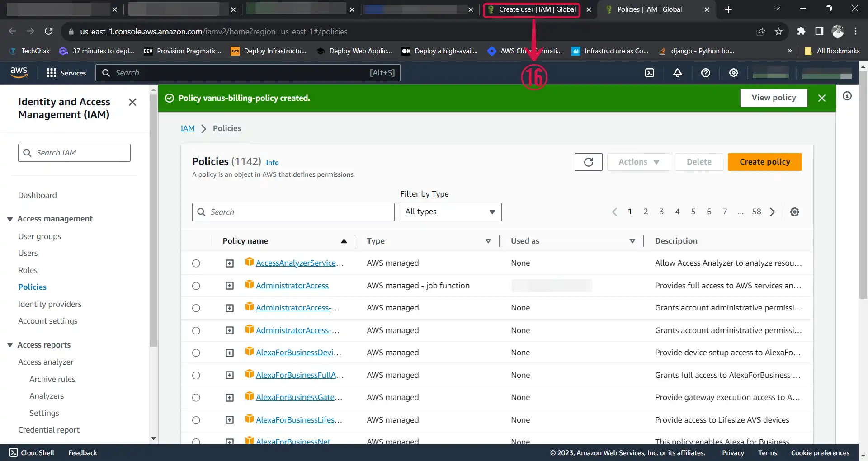Open AWS CloudShell from top bar

tap(650, 73)
